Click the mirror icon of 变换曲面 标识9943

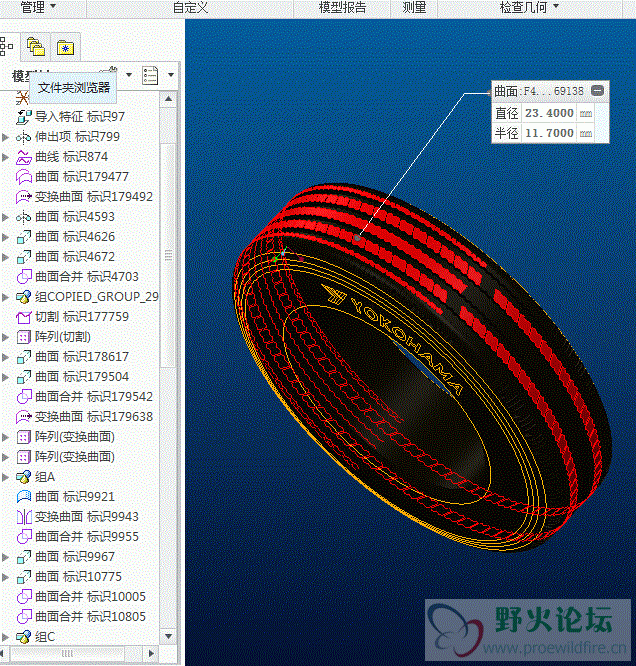click(x=24, y=517)
